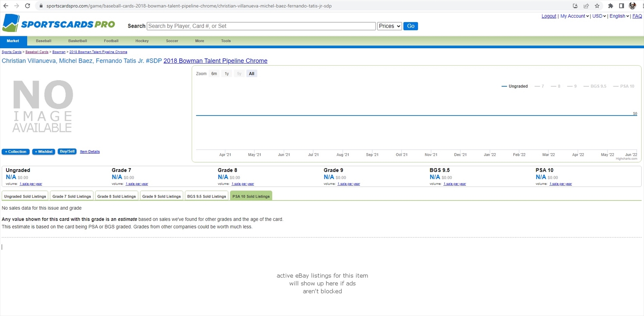Open the USD currency dropdown

tap(599, 16)
